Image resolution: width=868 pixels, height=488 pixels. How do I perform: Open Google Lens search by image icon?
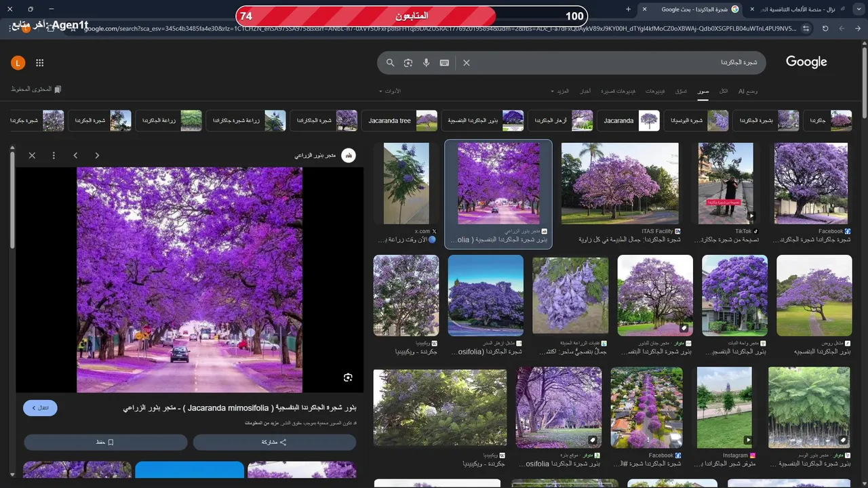click(x=408, y=62)
